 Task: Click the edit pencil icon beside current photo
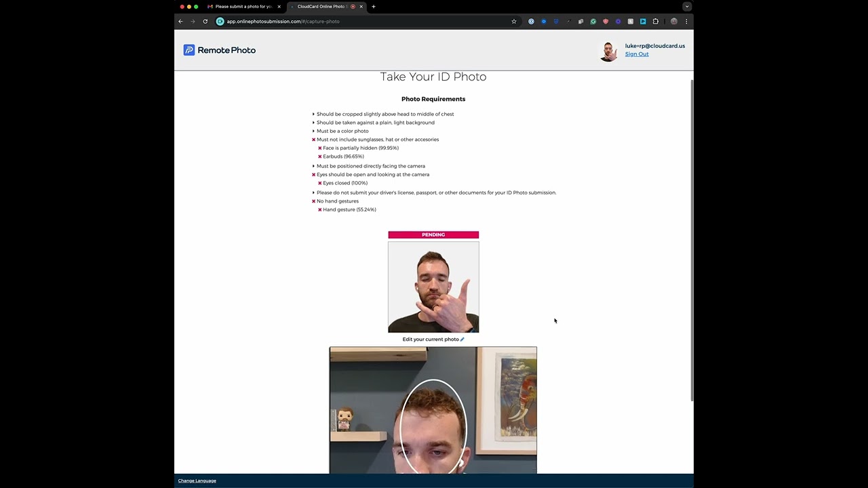tap(462, 340)
